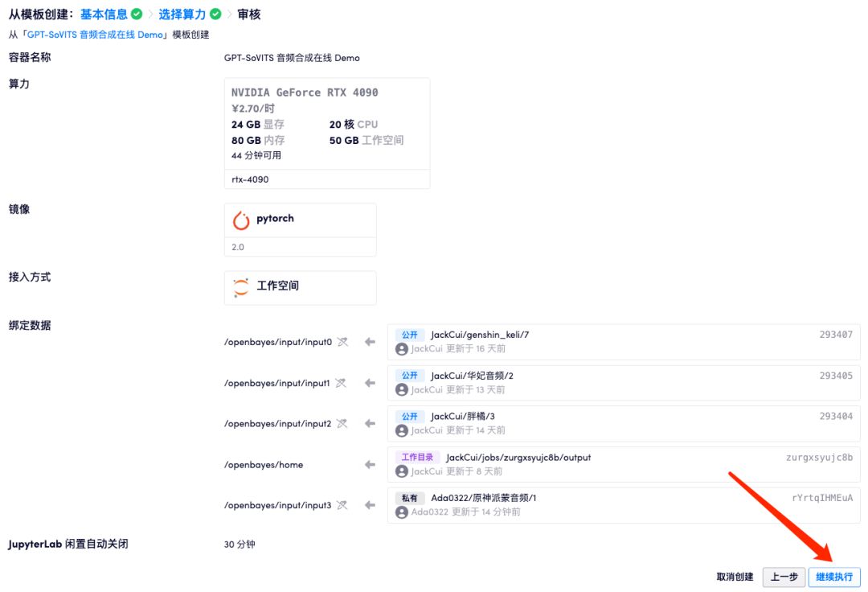Image resolution: width=868 pixels, height=592 pixels.
Task: Click the arrow icon in /openbayes/home row
Action: pyautogui.click(x=370, y=465)
